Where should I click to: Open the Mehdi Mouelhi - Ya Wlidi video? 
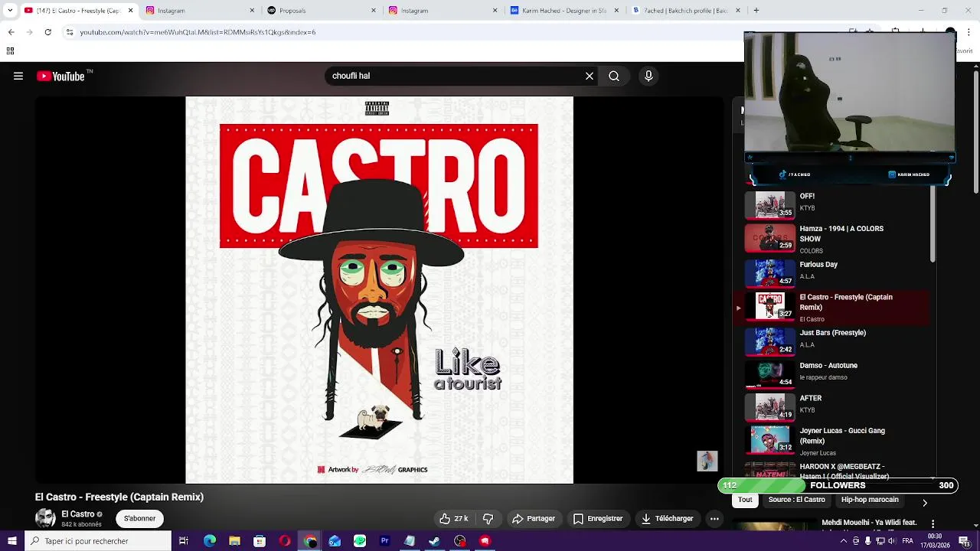pyautogui.click(x=869, y=523)
